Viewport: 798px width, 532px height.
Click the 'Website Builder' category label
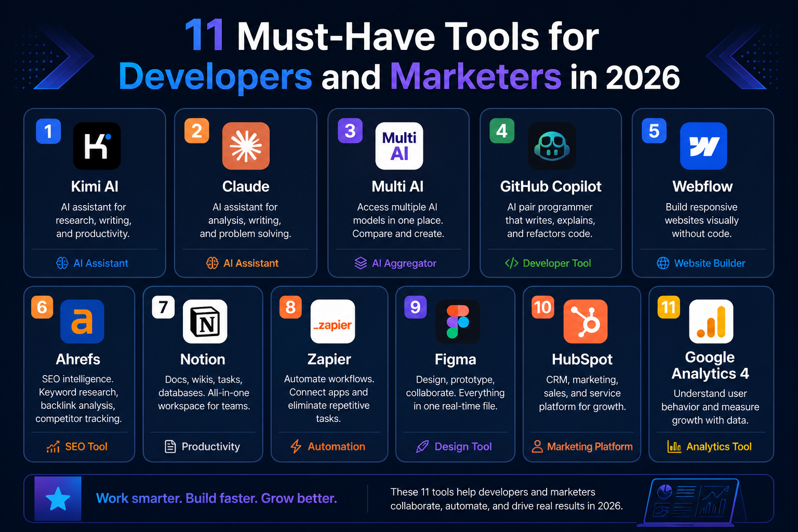click(710, 263)
